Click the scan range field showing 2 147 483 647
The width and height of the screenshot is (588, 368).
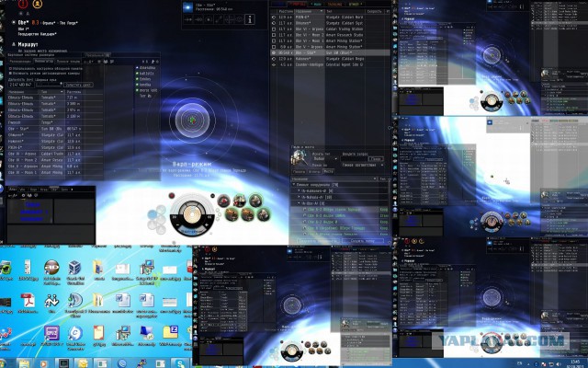tap(21, 85)
